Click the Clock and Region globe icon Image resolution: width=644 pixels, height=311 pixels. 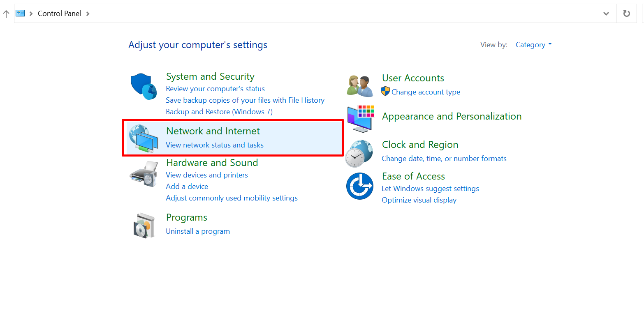coord(359,153)
